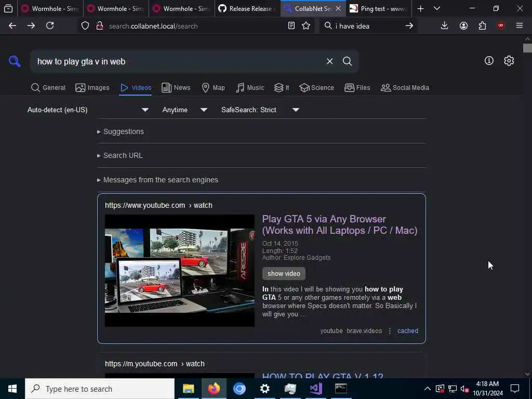The image size is (532, 399).
Task: Reload the current page
Action: pyautogui.click(x=50, y=25)
